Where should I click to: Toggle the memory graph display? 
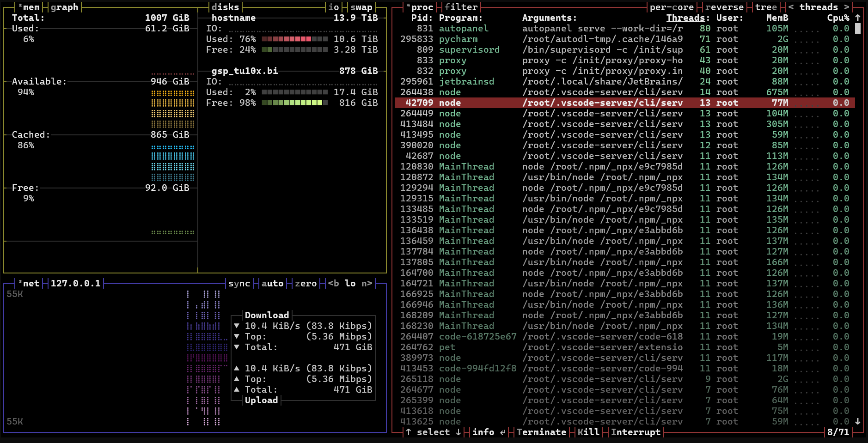click(64, 7)
